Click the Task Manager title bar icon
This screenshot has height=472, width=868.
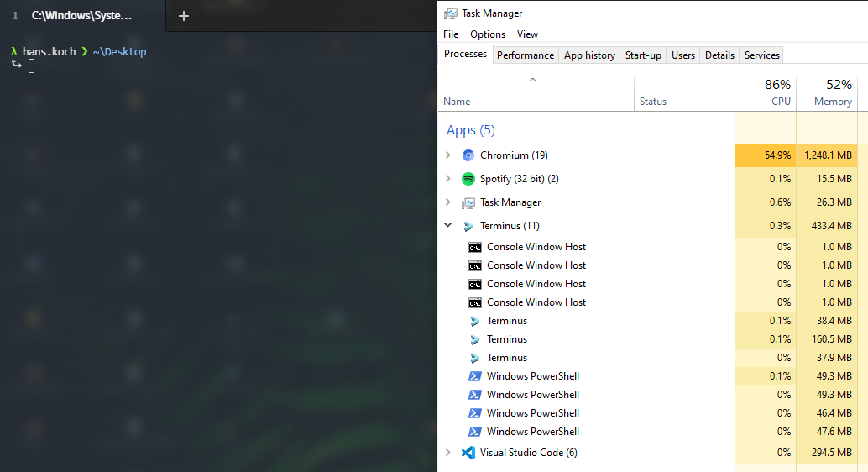tap(451, 13)
